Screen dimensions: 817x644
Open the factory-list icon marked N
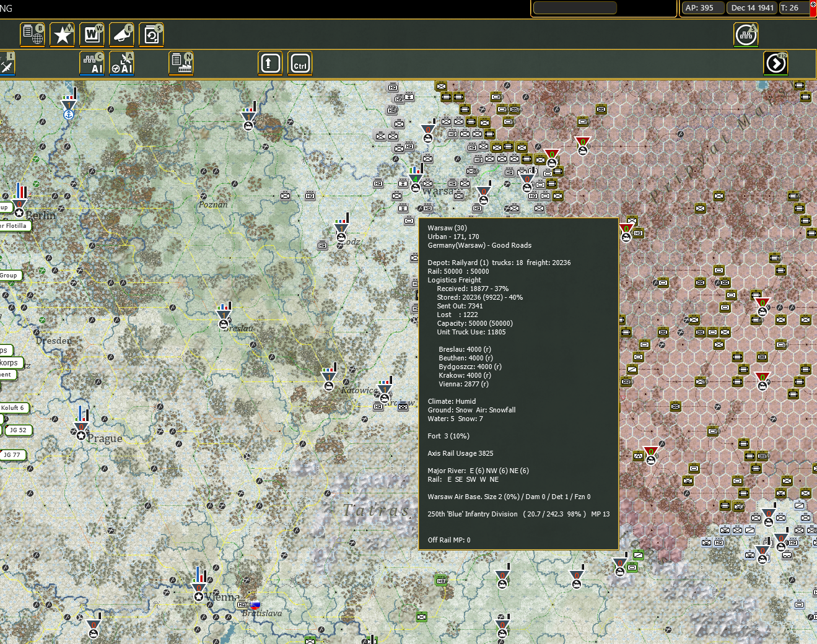click(181, 64)
